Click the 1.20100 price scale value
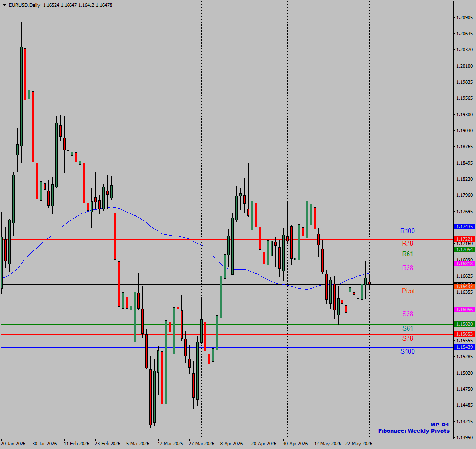This screenshot has height=449, width=476. (x=464, y=66)
